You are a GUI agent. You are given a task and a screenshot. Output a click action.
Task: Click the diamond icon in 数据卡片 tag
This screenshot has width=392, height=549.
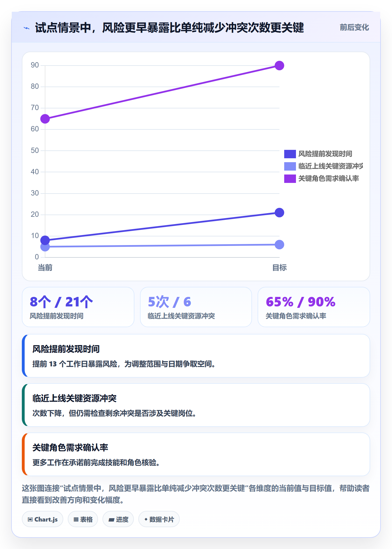(146, 519)
